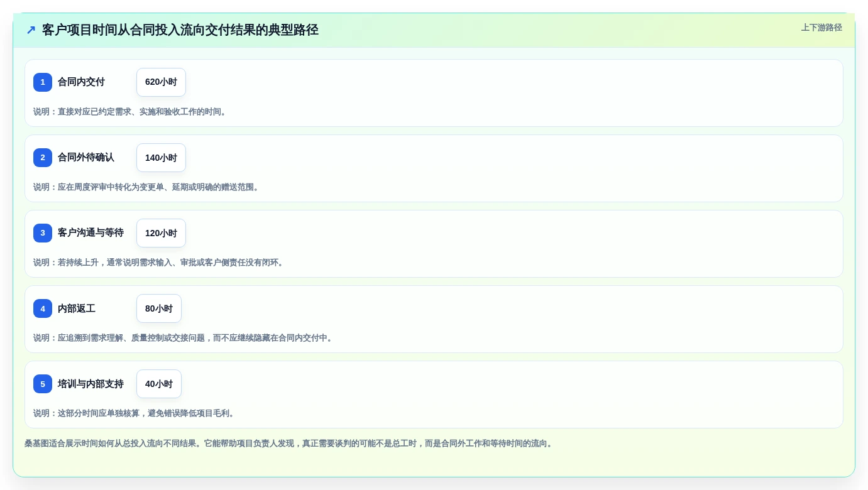Click the note about 这部分时间应单独核算
868x490 pixels.
(x=135, y=413)
